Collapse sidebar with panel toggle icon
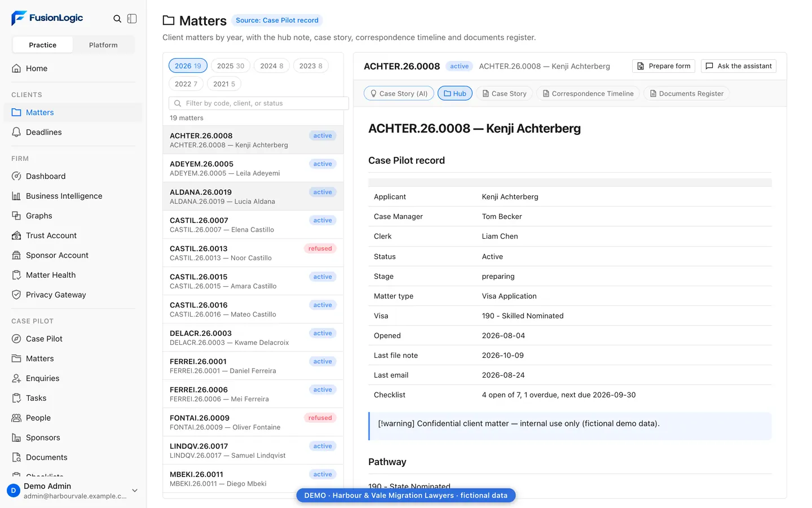The width and height of the screenshot is (812, 508). pos(132,19)
